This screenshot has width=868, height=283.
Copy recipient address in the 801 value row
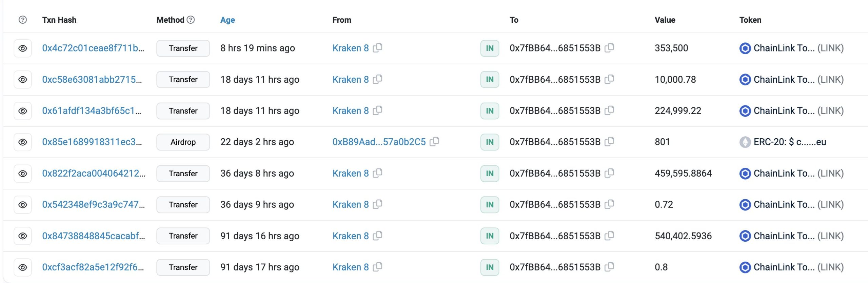[x=610, y=142]
